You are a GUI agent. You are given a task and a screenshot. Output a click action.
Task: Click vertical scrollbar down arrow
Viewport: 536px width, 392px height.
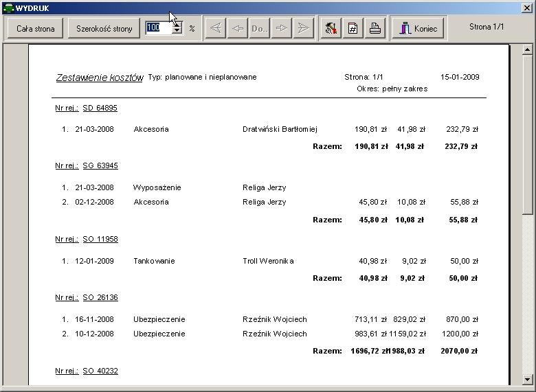coord(528,379)
